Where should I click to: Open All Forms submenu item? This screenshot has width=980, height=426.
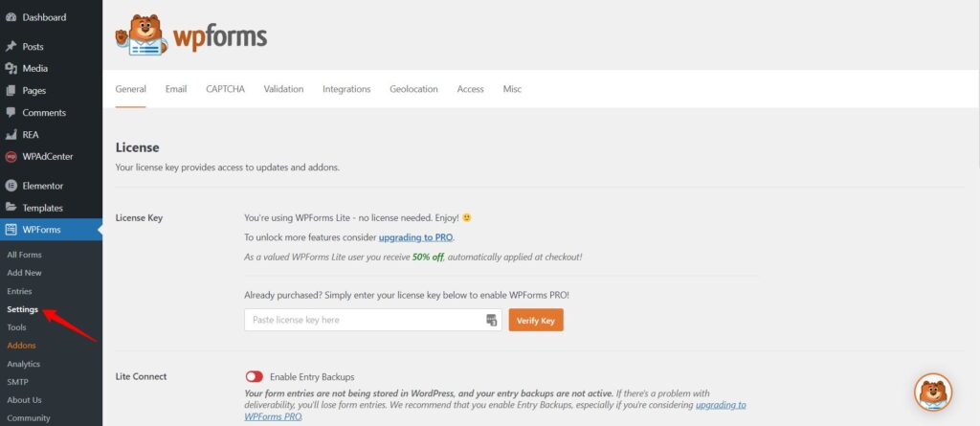pyautogui.click(x=24, y=255)
